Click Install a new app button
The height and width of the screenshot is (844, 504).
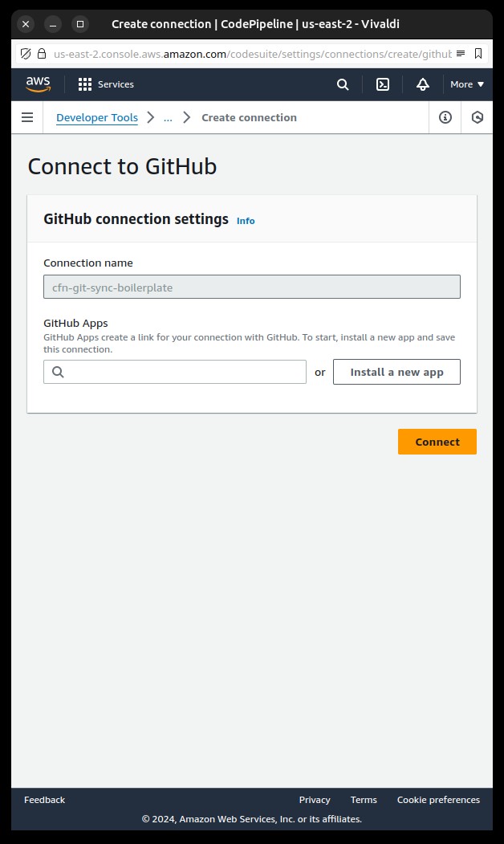(x=397, y=372)
